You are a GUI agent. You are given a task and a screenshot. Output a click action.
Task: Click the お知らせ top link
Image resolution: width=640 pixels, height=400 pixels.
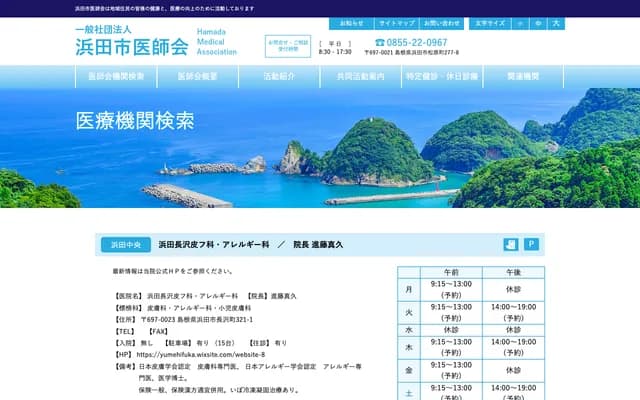point(351,22)
